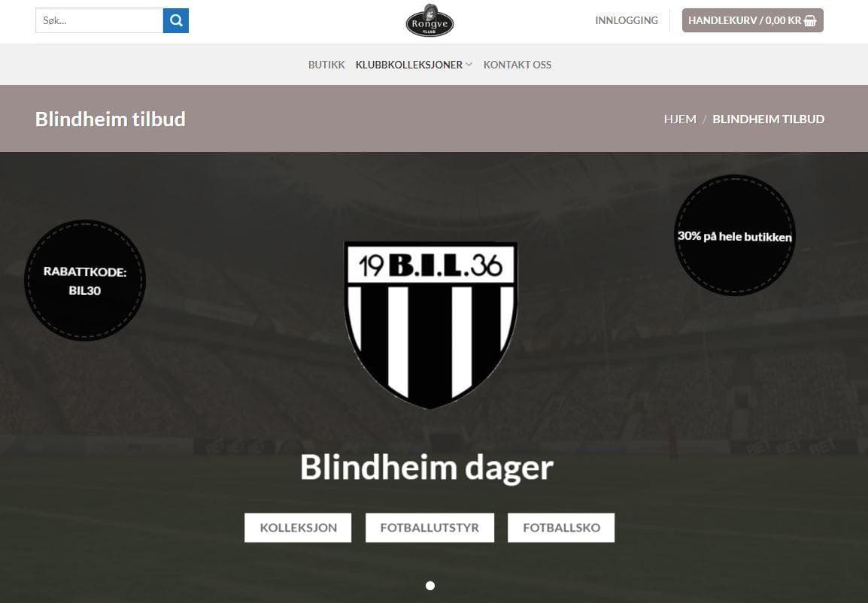Click the Fotballutstyr button

pos(429,527)
